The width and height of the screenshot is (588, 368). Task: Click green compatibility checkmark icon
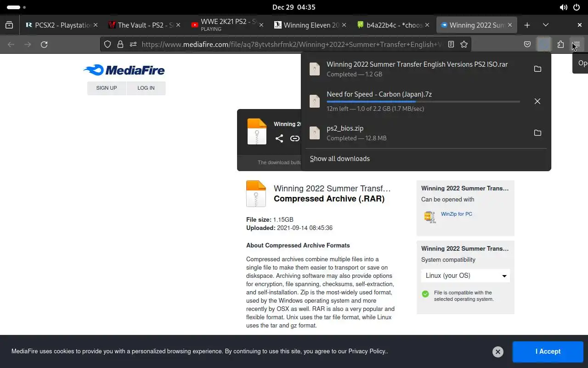[x=425, y=294]
